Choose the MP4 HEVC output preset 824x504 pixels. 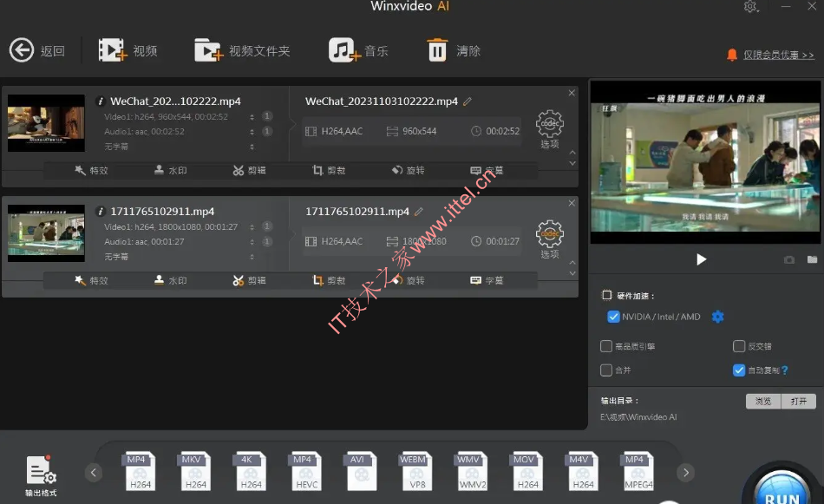306,471
